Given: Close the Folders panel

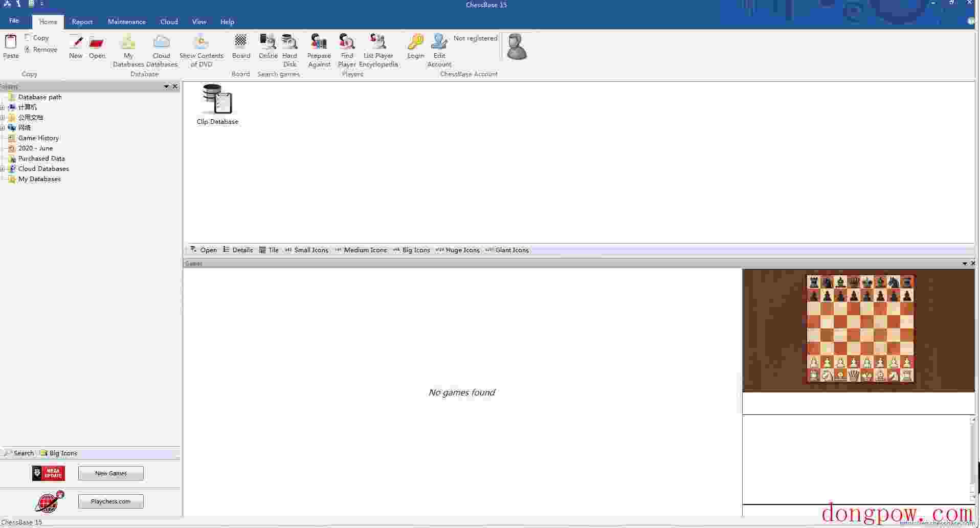Looking at the screenshot, I should [x=175, y=86].
